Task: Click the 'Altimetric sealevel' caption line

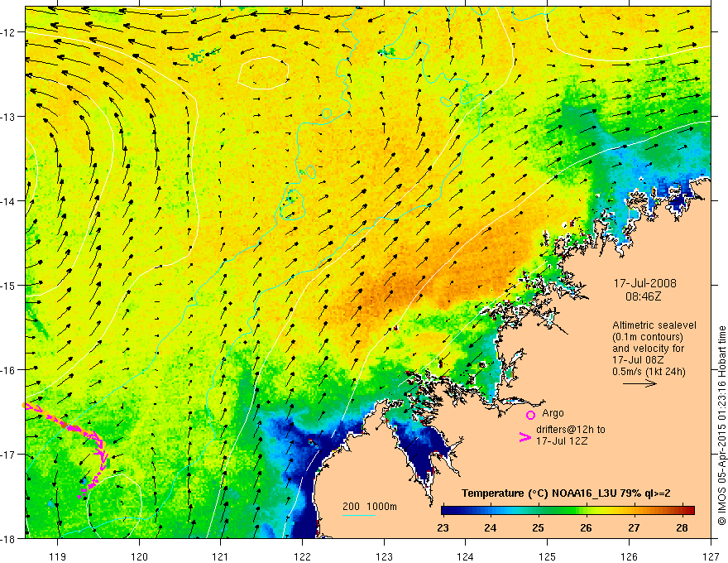Action: [x=654, y=325]
